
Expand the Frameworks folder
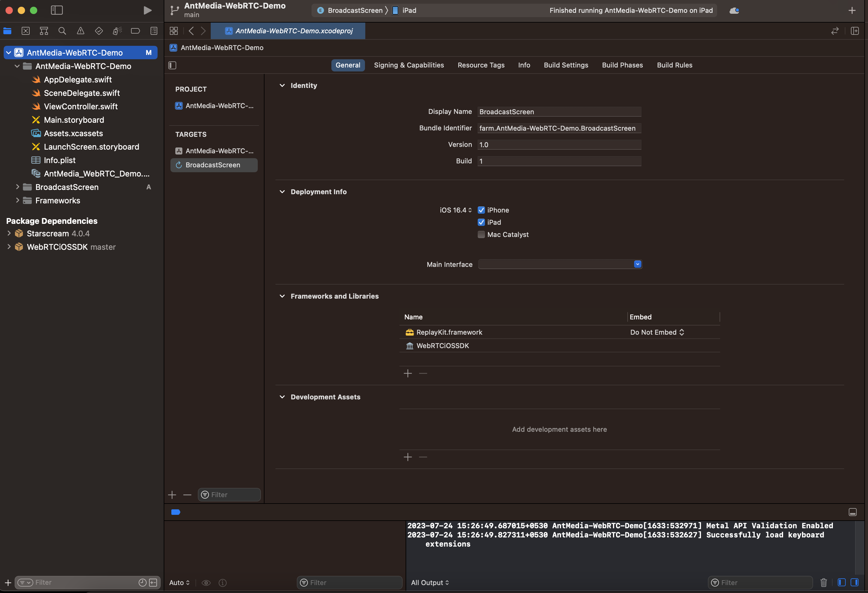coord(17,201)
